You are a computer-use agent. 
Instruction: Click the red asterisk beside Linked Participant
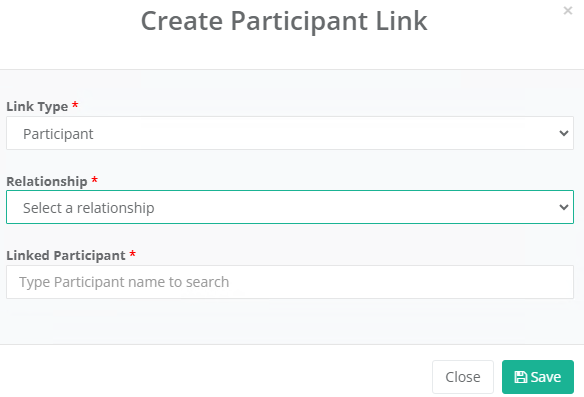132,254
